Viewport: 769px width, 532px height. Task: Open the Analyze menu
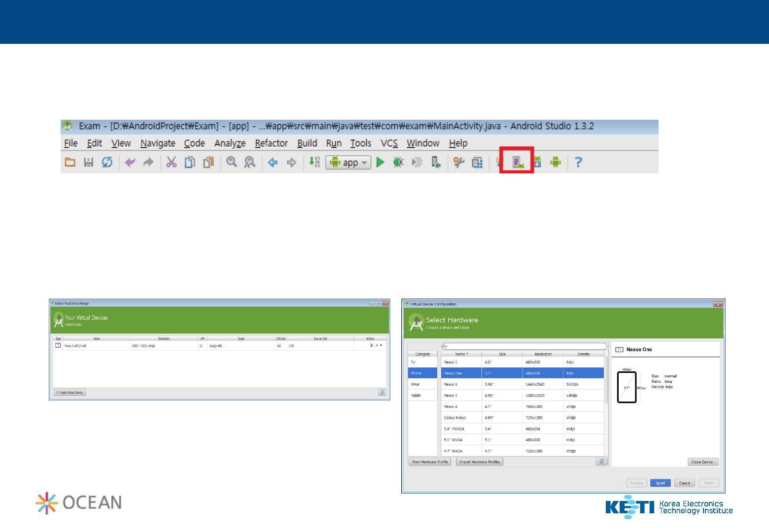230,143
